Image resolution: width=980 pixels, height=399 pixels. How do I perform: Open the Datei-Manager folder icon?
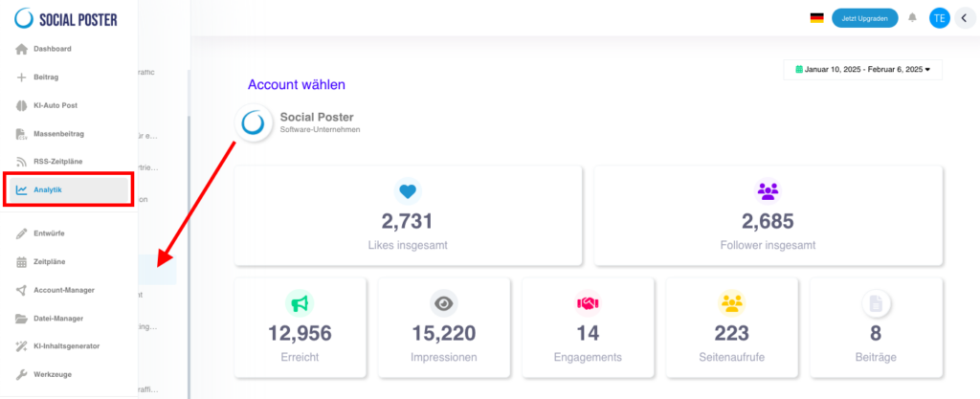21,319
